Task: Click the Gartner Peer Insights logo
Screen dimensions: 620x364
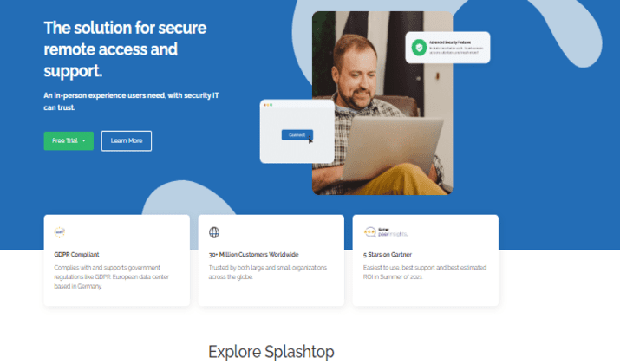Action: tap(386, 232)
